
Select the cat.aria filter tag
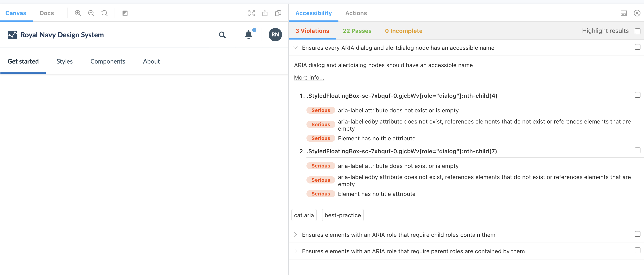pyautogui.click(x=304, y=215)
